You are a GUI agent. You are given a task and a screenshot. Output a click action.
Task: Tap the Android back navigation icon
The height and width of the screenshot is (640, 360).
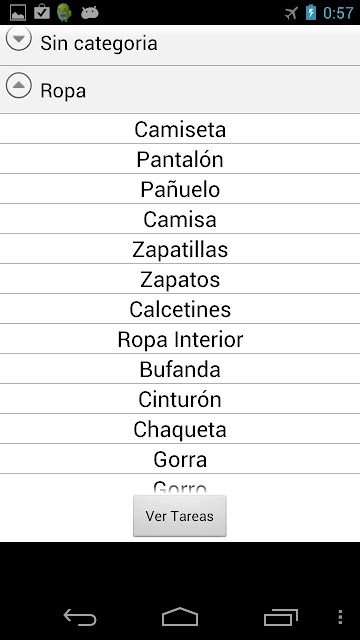tap(80, 618)
